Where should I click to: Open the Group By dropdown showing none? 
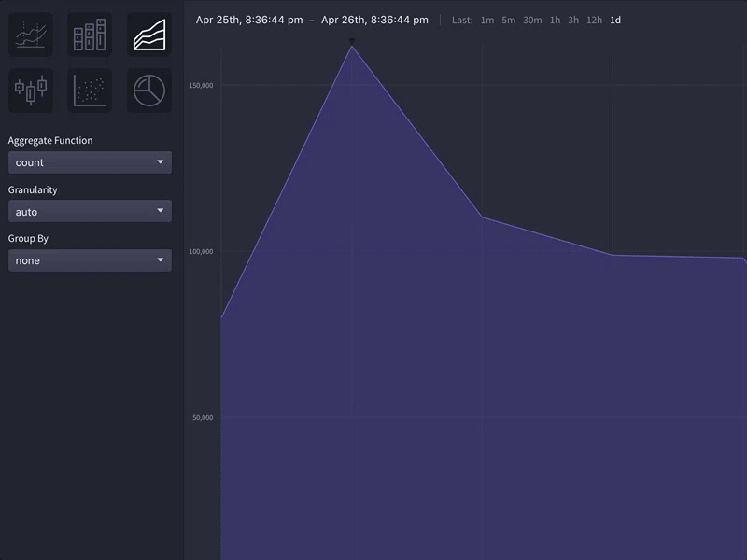pyautogui.click(x=90, y=260)
